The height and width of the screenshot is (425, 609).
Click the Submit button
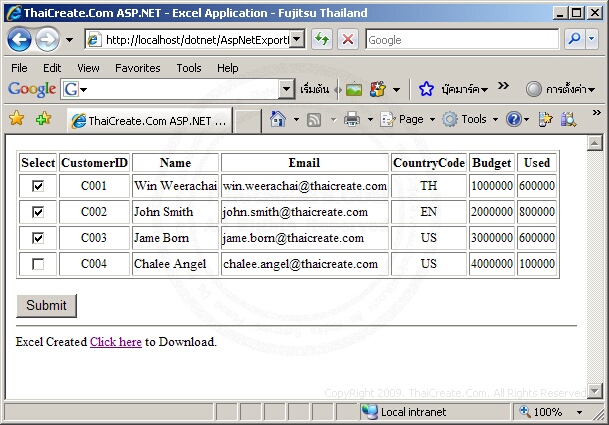point(46,306)
